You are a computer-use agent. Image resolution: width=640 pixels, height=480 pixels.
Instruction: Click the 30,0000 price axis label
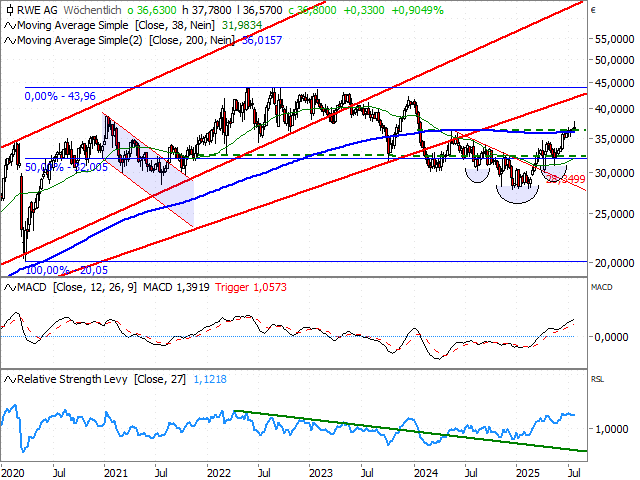[615, 173]
